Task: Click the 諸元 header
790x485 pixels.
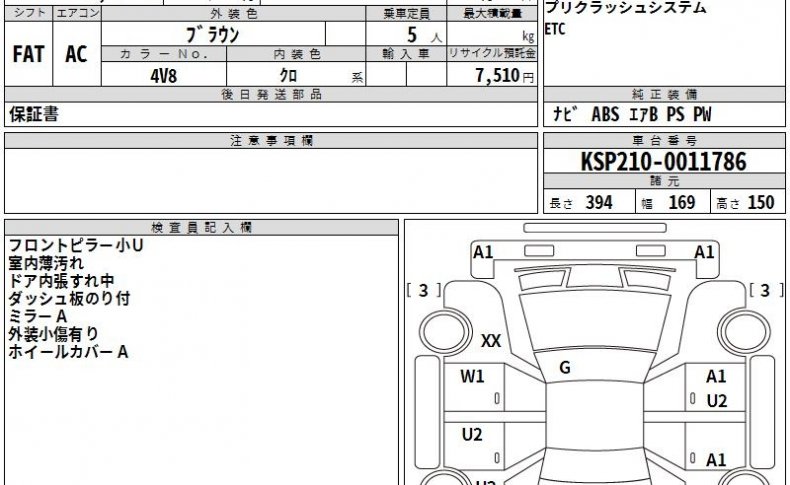Action: [x=665, y=181]
